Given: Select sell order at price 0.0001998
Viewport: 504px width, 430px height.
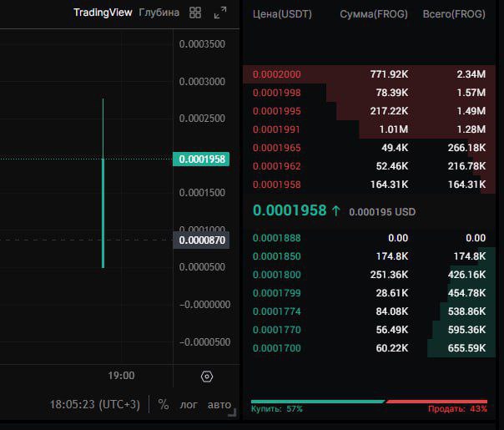Looking at the screenshot, I should pyautogui.click(x=369, y=93).
